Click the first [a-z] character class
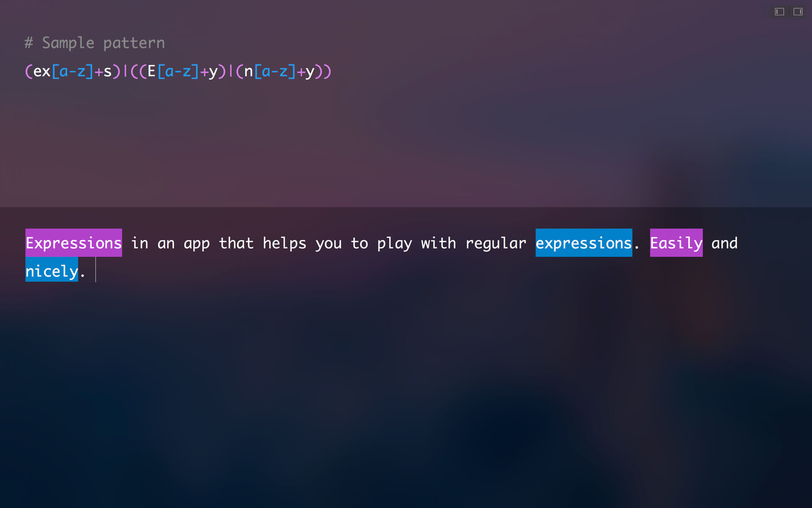 pos(72,71)
